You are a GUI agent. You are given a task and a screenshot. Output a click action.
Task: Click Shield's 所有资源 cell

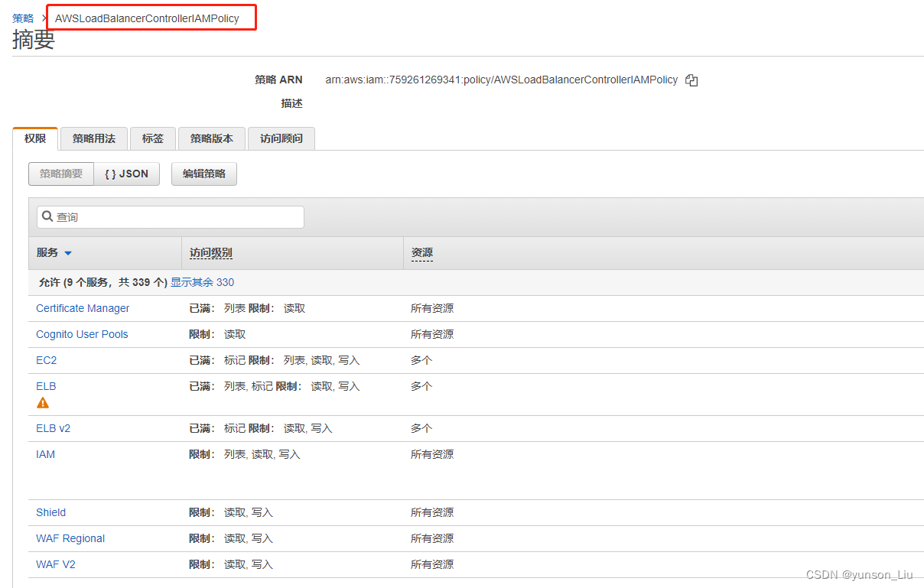(432, 512)
